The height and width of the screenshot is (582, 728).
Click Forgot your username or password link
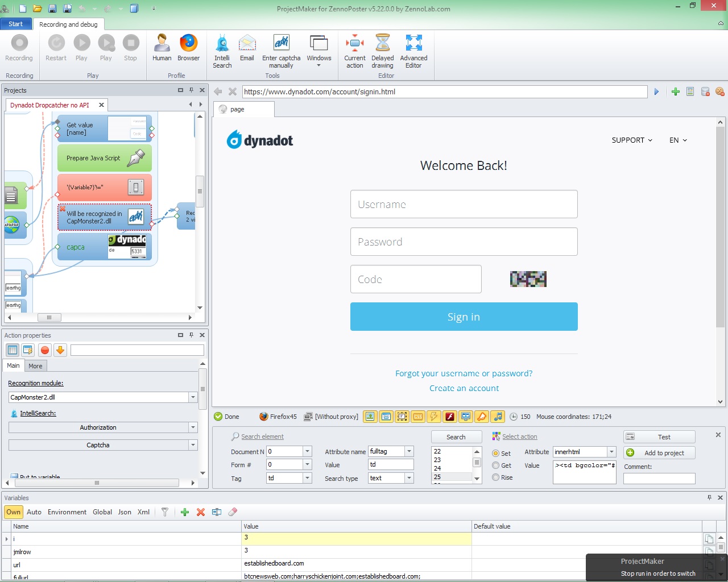coord(464,373)
